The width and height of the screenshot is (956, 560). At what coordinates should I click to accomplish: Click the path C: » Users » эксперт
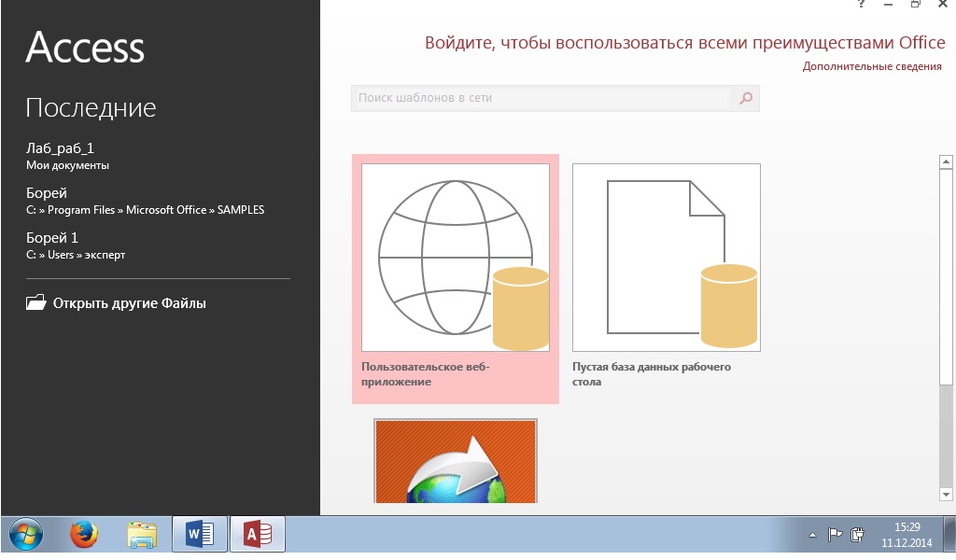76,255
